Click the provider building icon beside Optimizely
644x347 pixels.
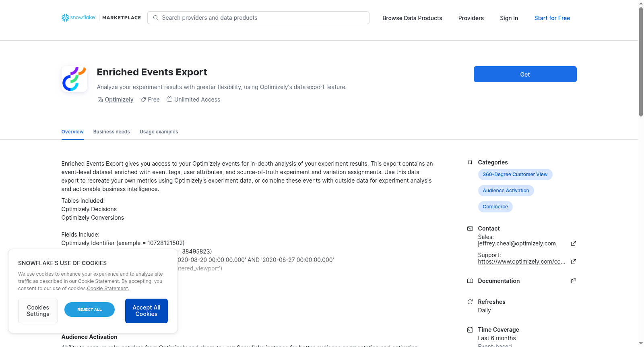click(100, 100)
